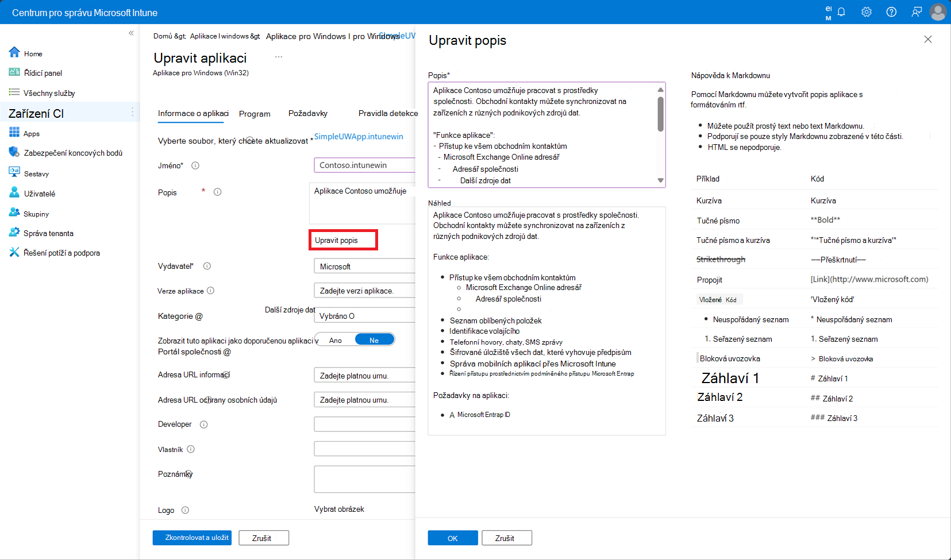The image size is (951, 560).
Task: Open Sestavy reports icon
Action: (x=14, y=172)
